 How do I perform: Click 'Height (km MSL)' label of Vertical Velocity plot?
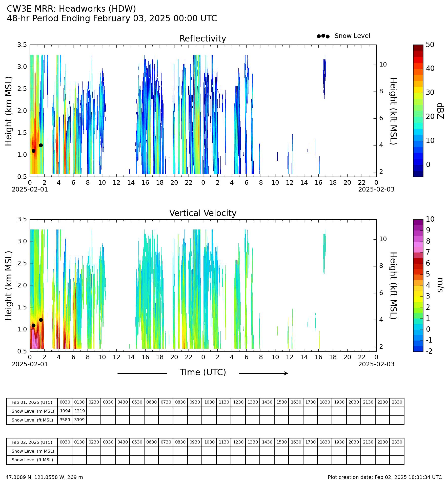(x=9, y=285)
